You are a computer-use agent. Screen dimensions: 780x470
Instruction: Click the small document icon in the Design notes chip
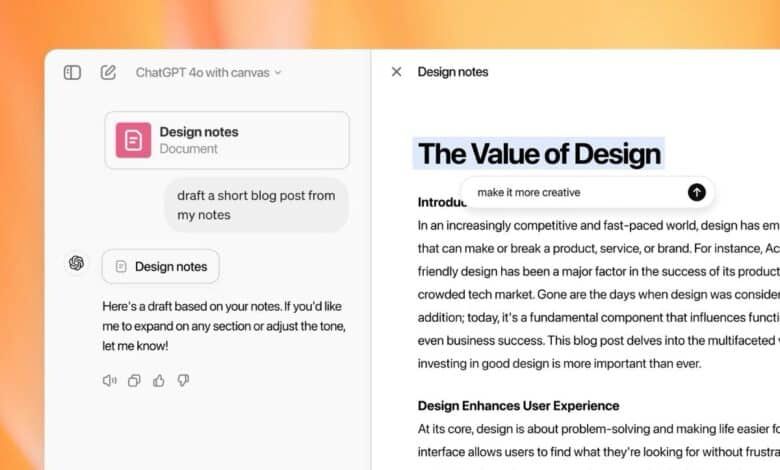click(121, 266)
